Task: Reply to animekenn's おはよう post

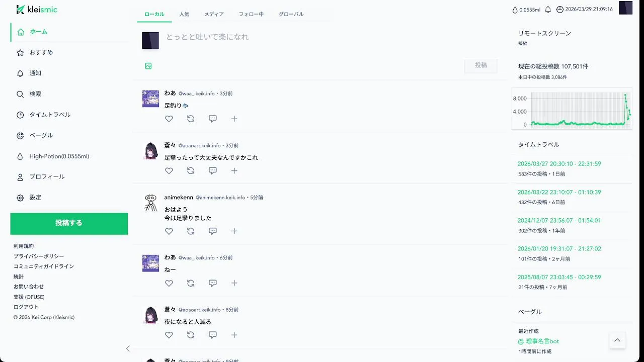Action: click(x=213, y=231)
